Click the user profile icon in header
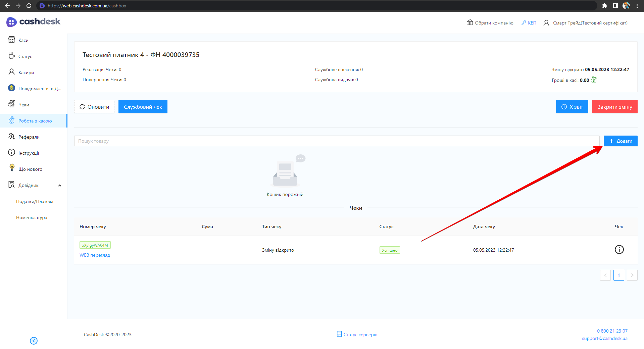This screenshot has width=644, height=349. point(546,23)
